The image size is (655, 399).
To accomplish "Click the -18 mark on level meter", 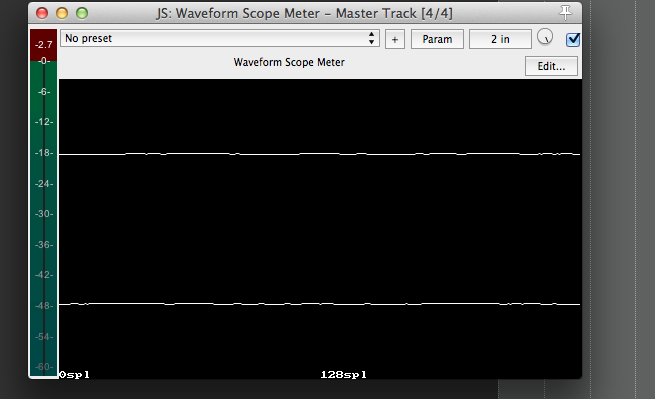I will tap(44, 153).
